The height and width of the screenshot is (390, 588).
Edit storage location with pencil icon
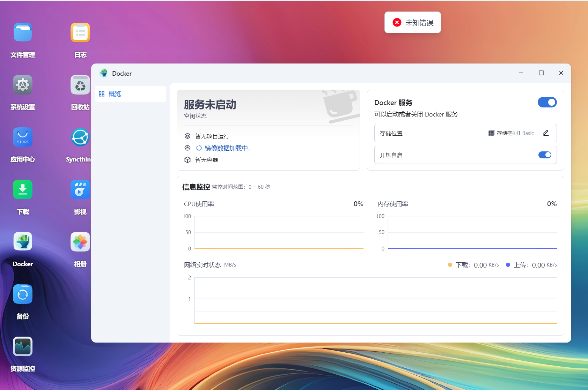[x=546, y=133]
